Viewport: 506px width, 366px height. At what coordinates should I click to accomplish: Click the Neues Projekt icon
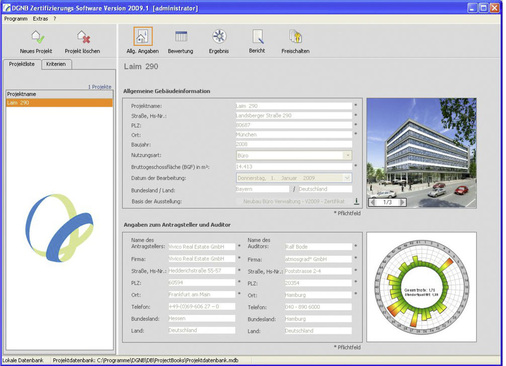point(37,37)
